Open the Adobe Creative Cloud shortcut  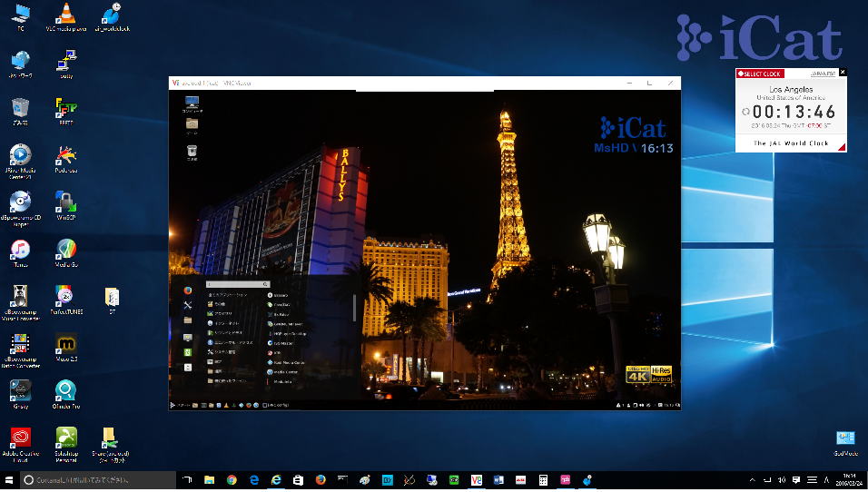point(21,445)
